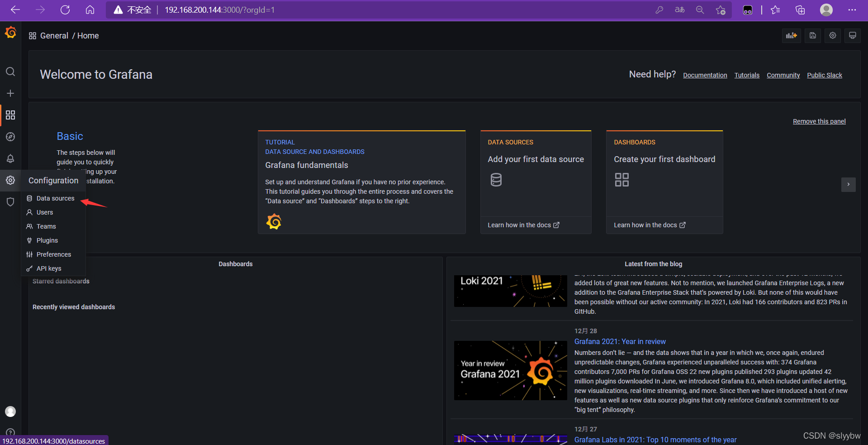868x445 pixels.
Task: Click the password key icon in address bar
Action: (659, 10)
